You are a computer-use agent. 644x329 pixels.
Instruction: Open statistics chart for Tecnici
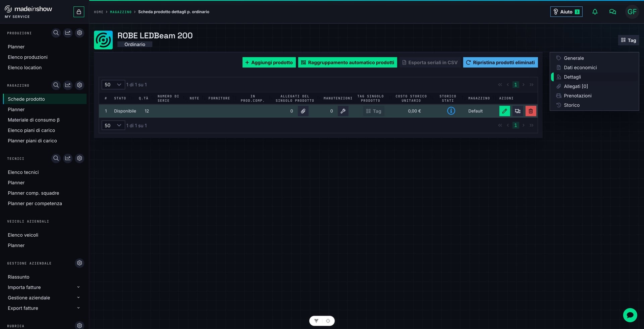(68, 158)
